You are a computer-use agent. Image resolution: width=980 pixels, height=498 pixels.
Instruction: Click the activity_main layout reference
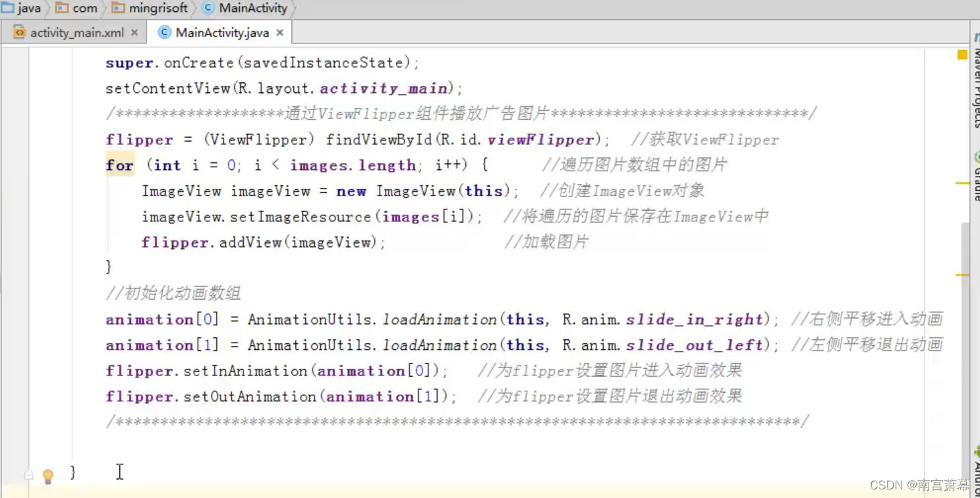click(x=384, y=88)
